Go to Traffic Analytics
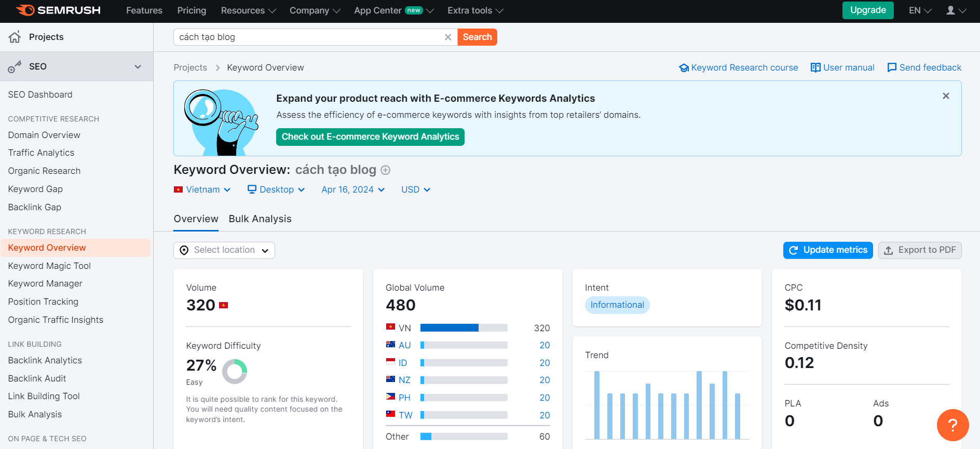The width and height of the screenshot is (980, 449). [41, 153]
